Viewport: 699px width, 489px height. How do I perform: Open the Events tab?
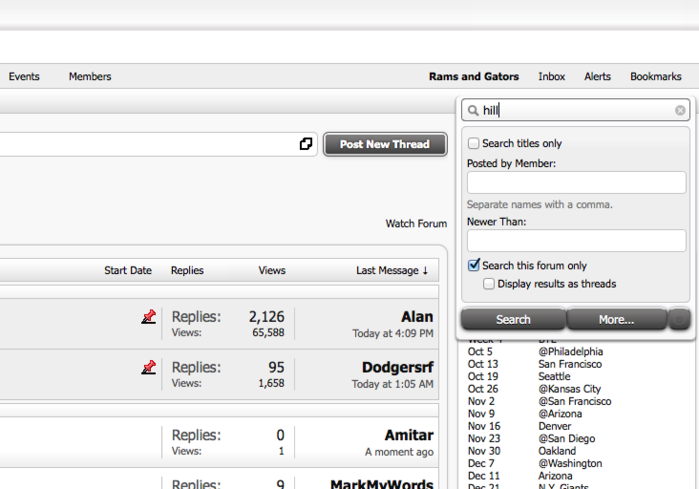click(24, 77)
